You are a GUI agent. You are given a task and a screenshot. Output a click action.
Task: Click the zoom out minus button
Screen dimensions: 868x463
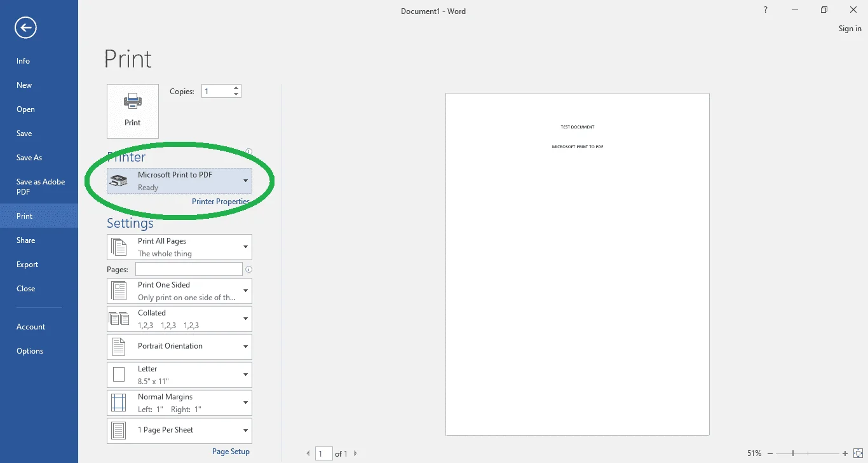[770, 453]
